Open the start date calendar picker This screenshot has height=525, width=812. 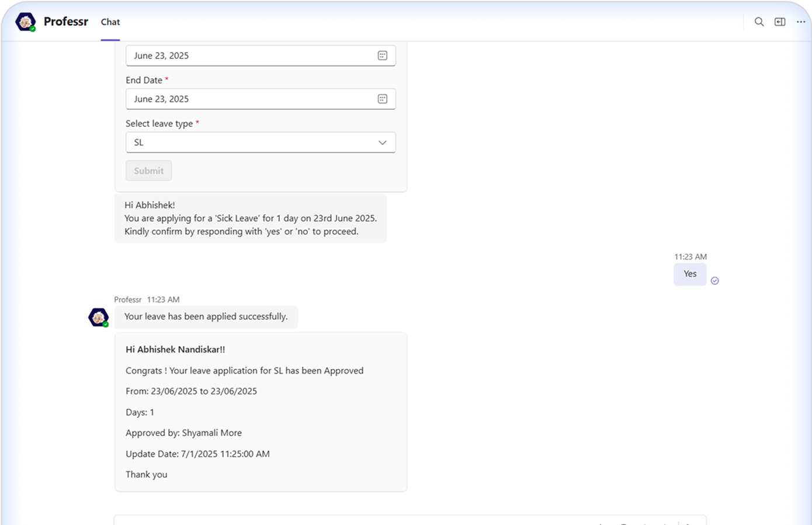(382, 56)
